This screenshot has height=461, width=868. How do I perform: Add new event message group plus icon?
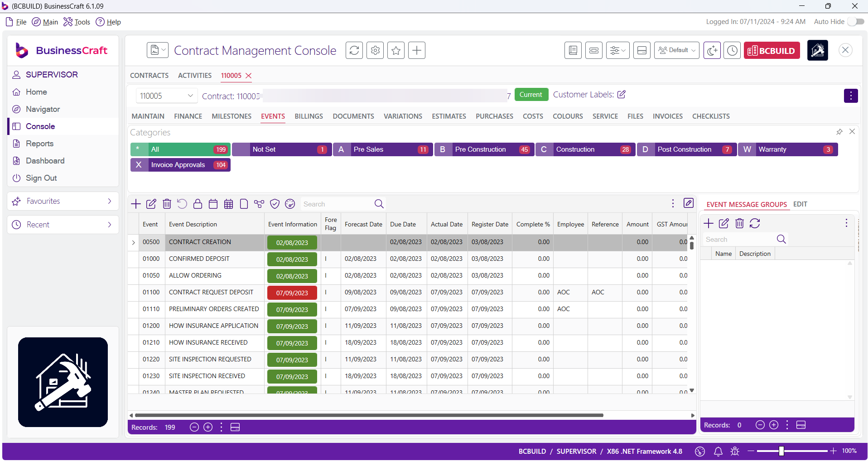[x=709, y=223]
